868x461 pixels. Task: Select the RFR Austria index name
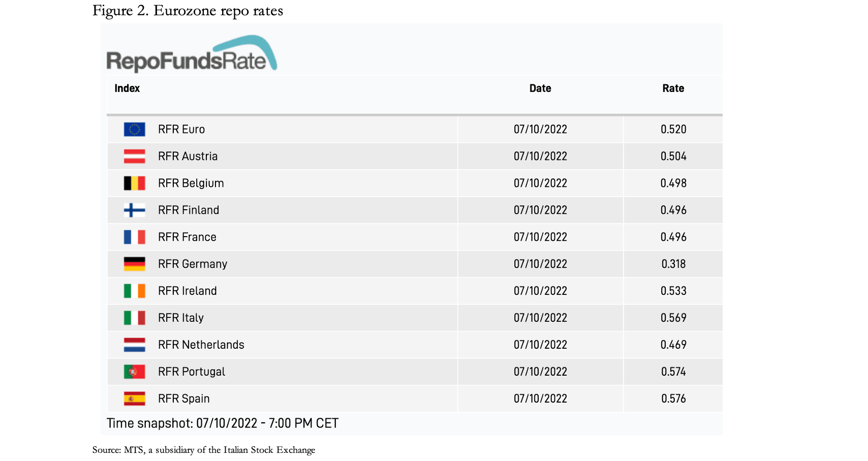click(188, 156)
